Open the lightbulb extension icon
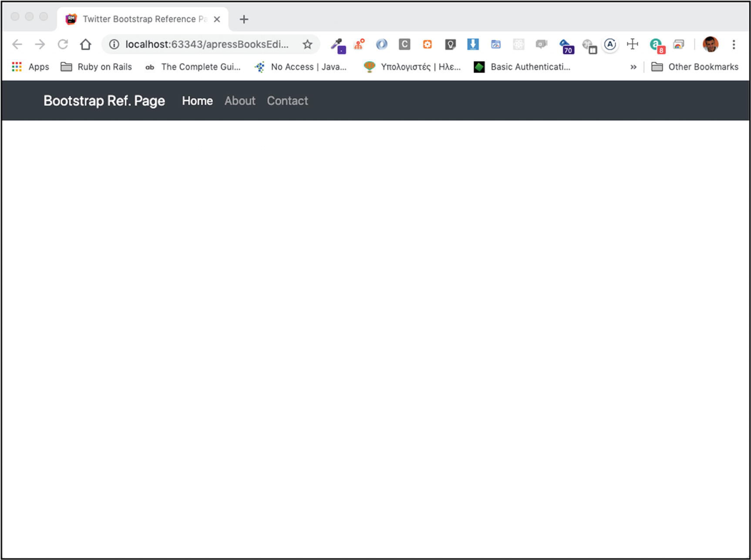Screen dimensions: 751x560 pos(450,44)
